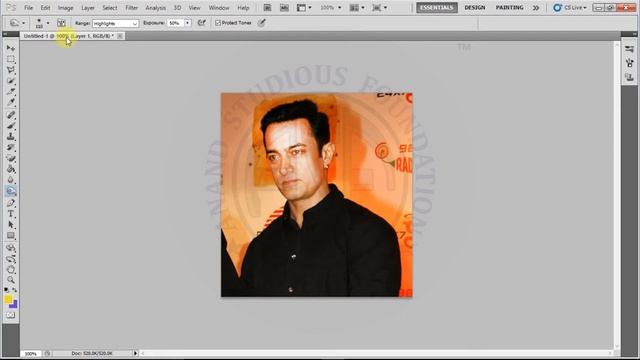Swap foreground and background colors
This screenshot has width=640, height=360.
point(15,290)
